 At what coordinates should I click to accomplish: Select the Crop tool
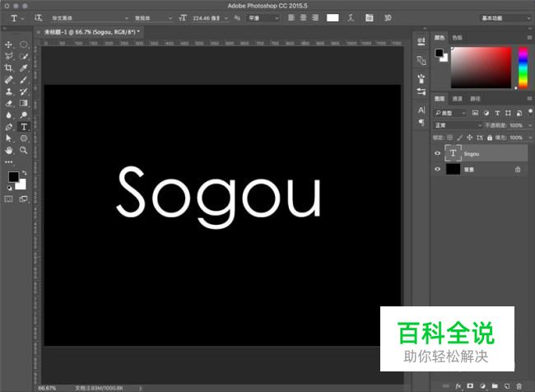(x=8, y=68)
